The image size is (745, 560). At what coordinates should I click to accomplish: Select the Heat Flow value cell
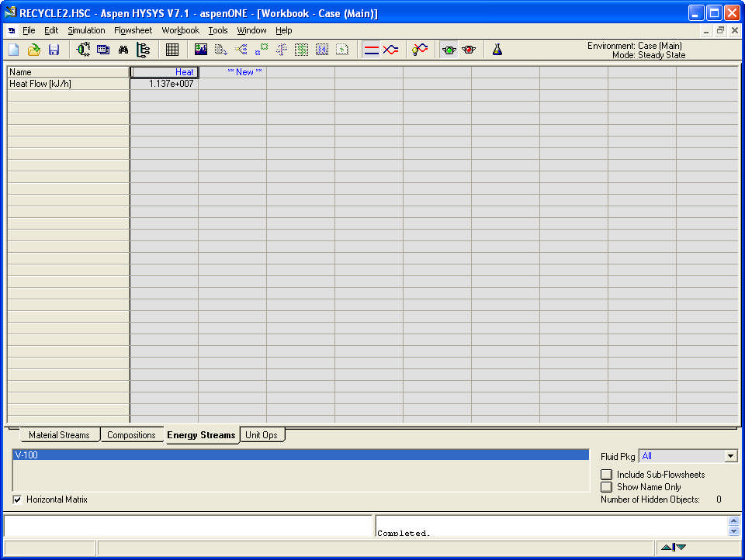(x=165, y=84)
